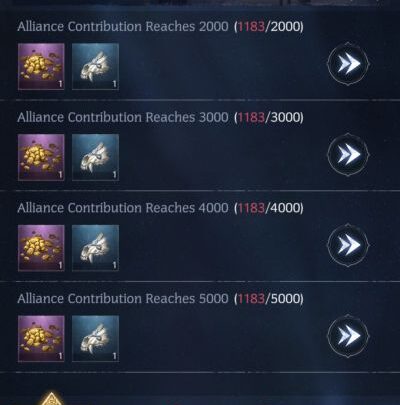Select the skull reward for 5000 contribution

click(x=95, y=339)
